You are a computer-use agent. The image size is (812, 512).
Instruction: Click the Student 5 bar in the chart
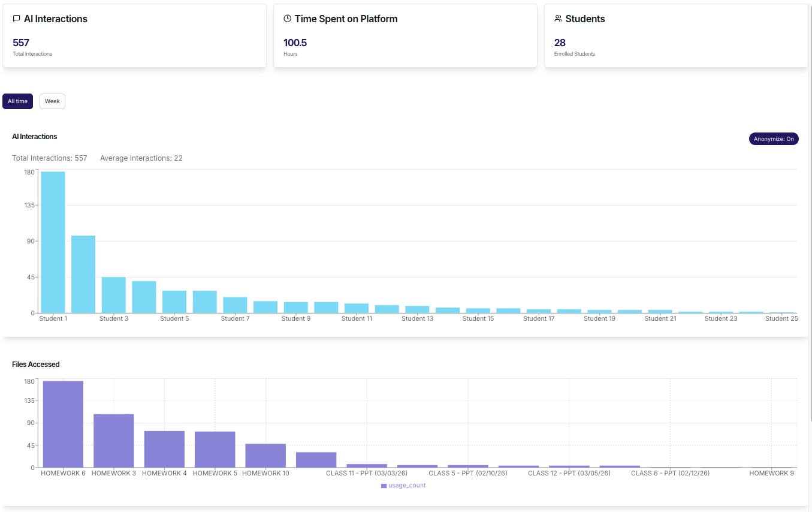tap(174, 302)
